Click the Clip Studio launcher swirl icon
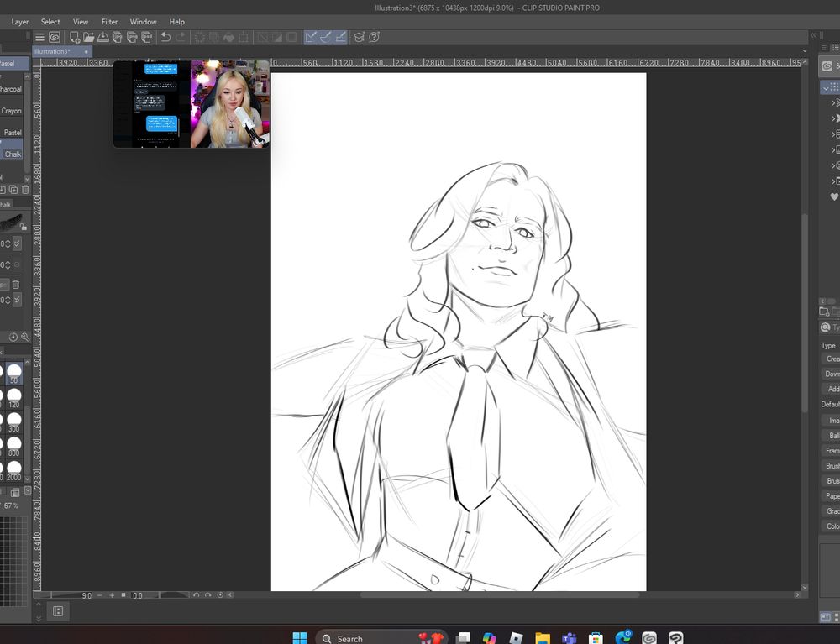The height and width of the screenshot is (644, 840). [55, 37]
